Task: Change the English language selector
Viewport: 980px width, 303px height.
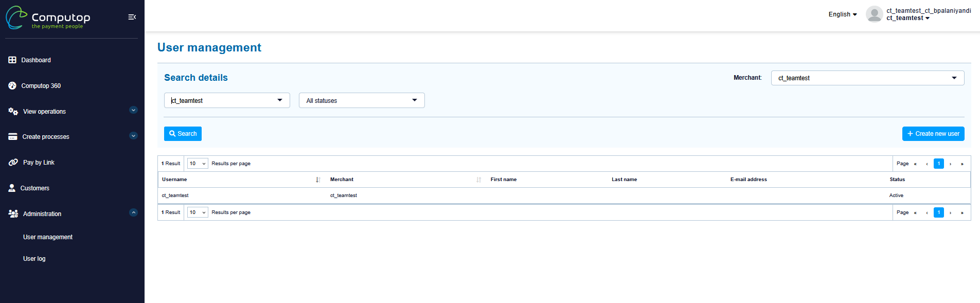Action: (842, 14)
